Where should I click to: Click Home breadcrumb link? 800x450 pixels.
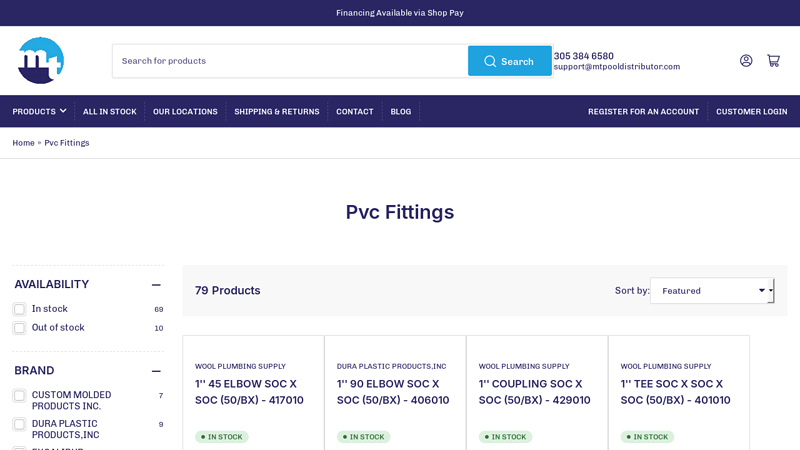tap(23, 143)
